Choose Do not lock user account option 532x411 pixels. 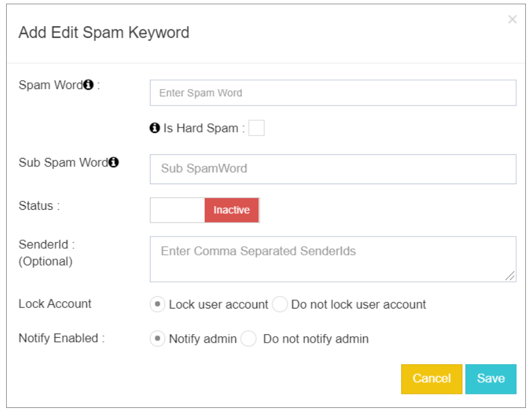coord(280,304)
